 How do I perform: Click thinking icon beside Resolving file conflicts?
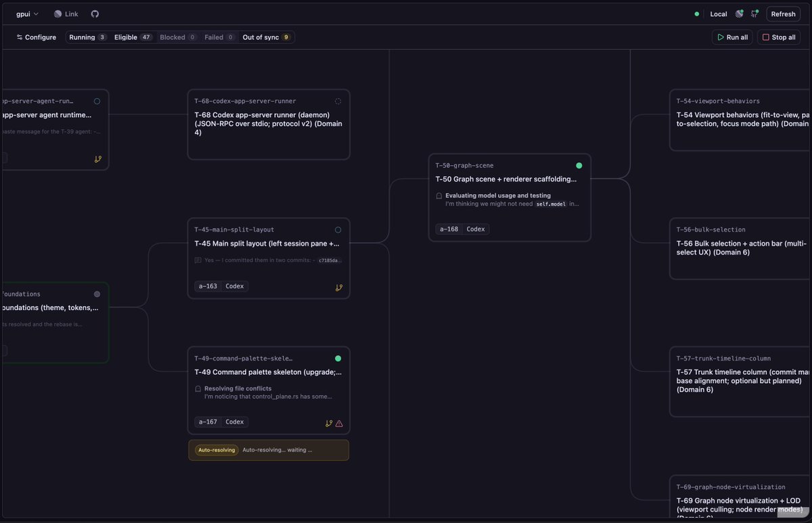[x=198, y=389]
